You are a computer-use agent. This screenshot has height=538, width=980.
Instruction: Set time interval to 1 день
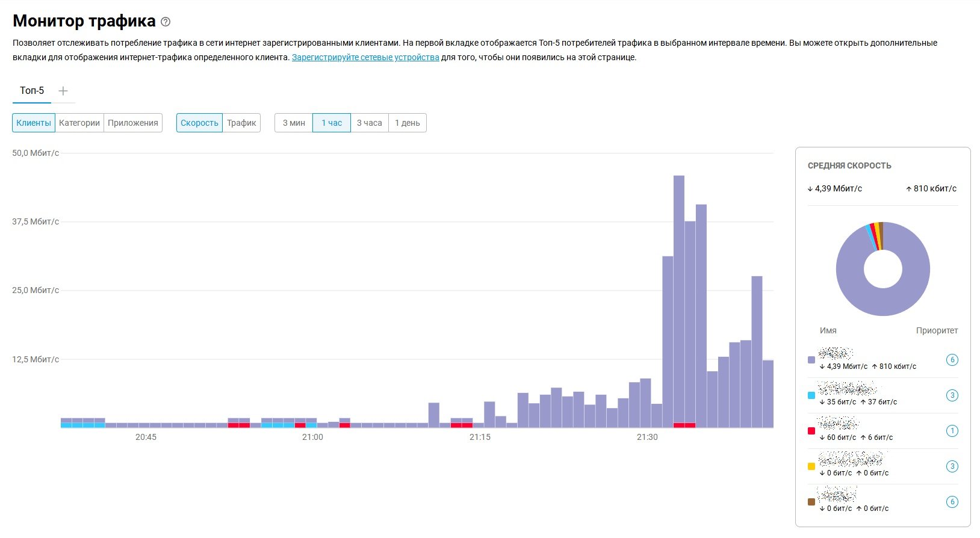point(408,123)
